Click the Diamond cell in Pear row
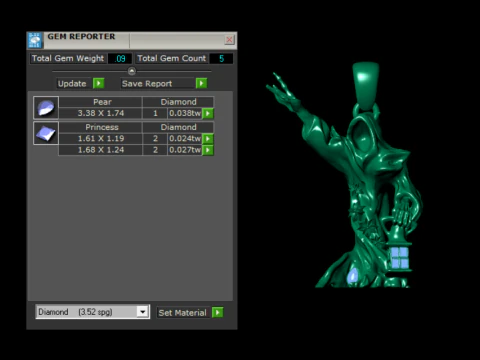 coord(178,102)
